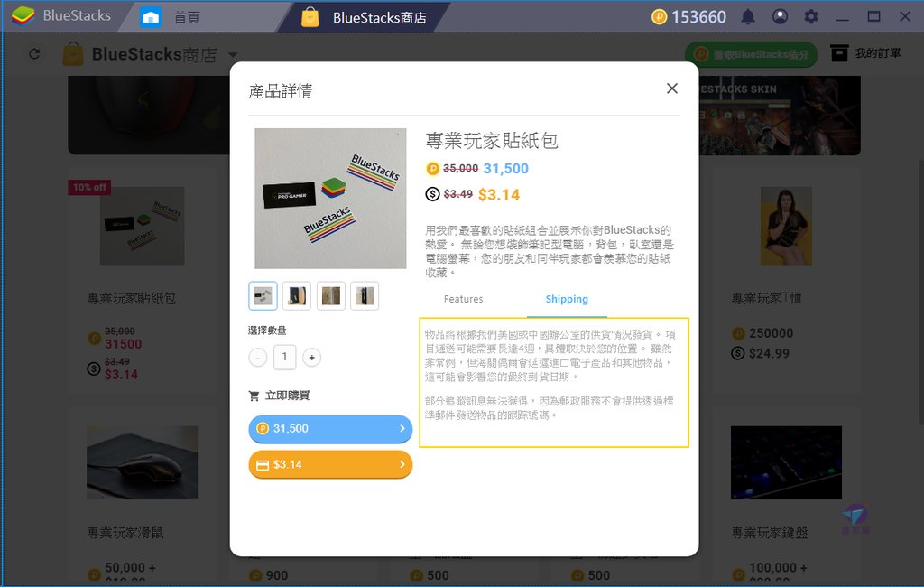Click the 專業玩家T恤 title text
This screenshot has height=587, width=924.
click(766, 299)
